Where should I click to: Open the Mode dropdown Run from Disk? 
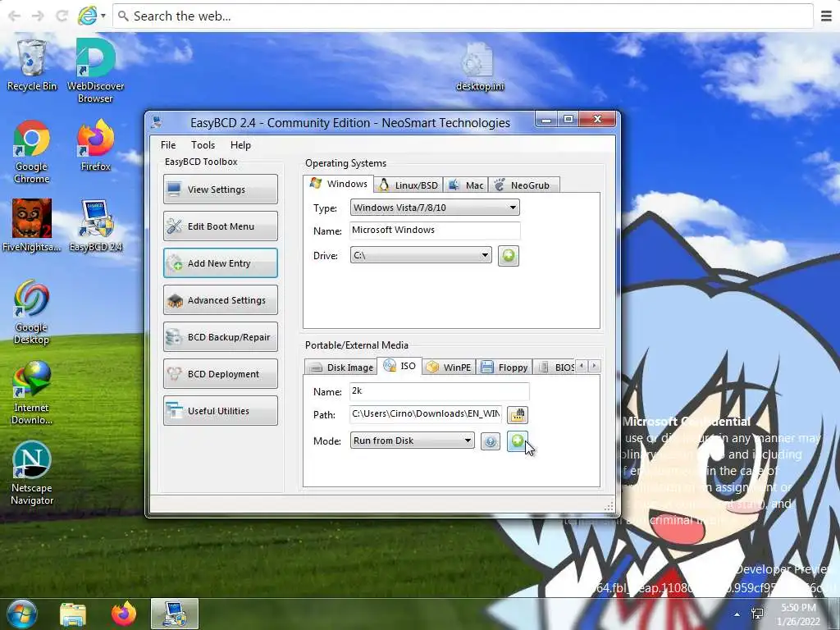412,441
